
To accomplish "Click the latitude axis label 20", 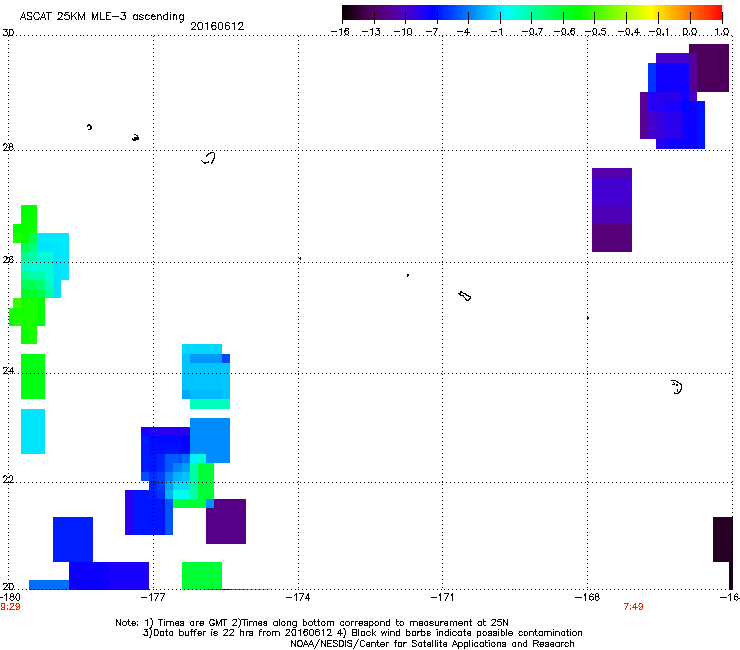I will coord(8,586).
